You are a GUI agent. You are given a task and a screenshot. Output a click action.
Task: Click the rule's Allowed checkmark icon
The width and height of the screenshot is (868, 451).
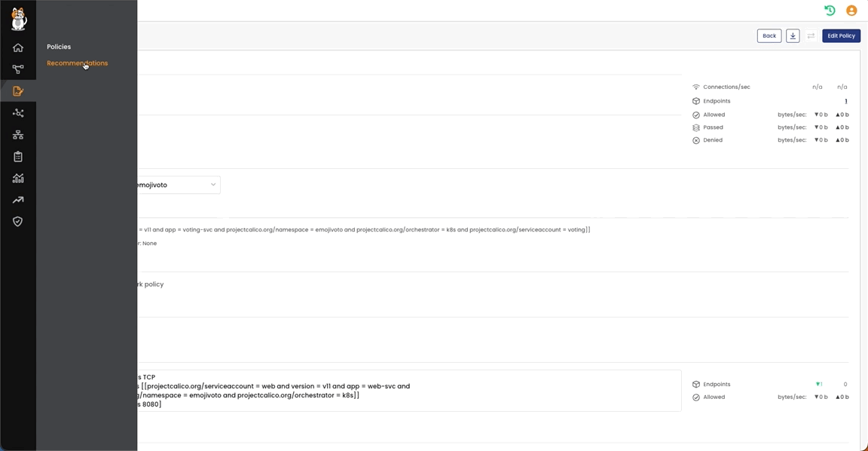point(696,397)
